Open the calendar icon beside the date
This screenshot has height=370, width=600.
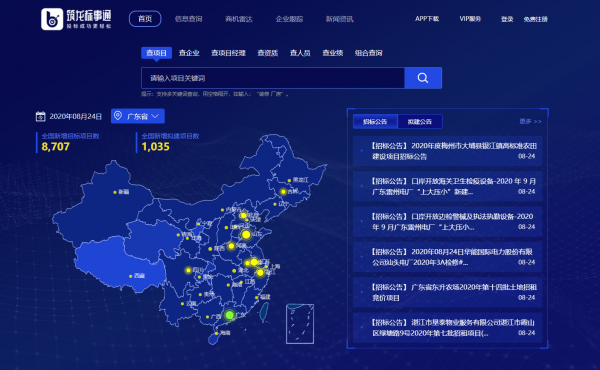(x=40, y=116)
